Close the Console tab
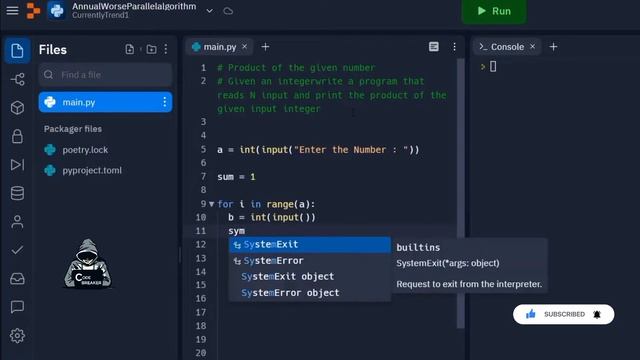Image resolution: width=640 pixels, height=360 pixels. pyautogui.click(x=533, y=47)
